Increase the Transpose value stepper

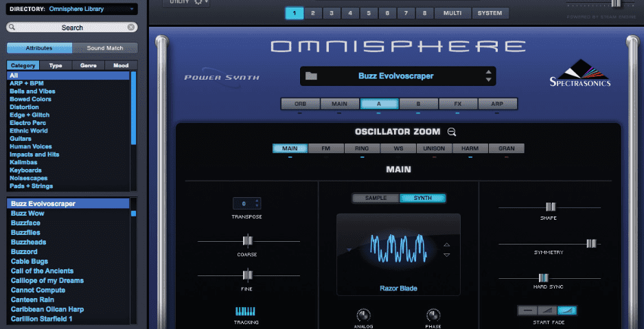pos(257,201)
